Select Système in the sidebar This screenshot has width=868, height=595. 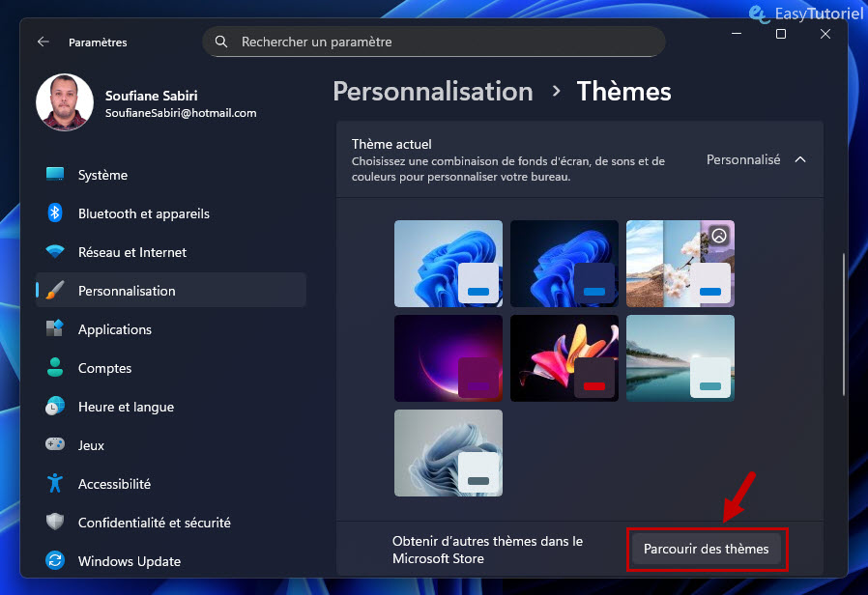pos(102,175)
